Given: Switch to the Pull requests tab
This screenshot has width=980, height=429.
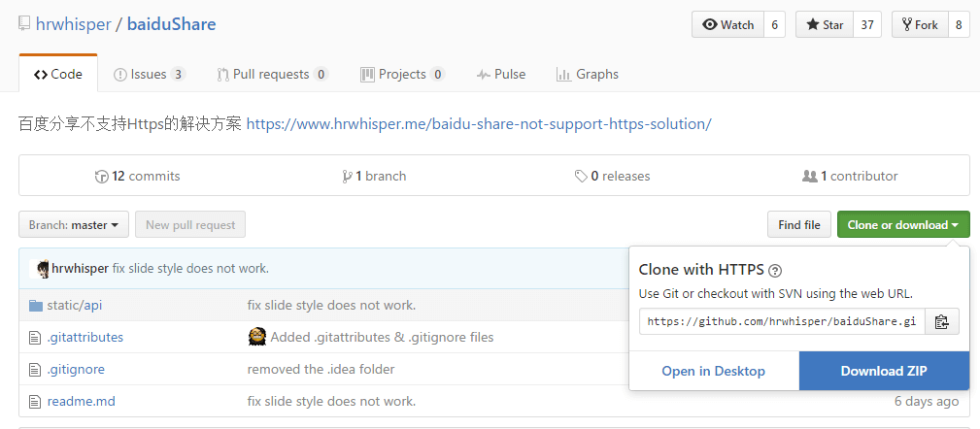Looking at the screenshot, I should [x=272, y=74].
